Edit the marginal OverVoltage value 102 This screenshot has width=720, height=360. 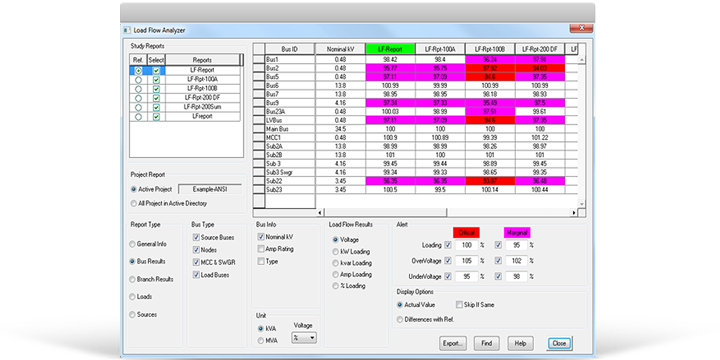coord(517,261)
